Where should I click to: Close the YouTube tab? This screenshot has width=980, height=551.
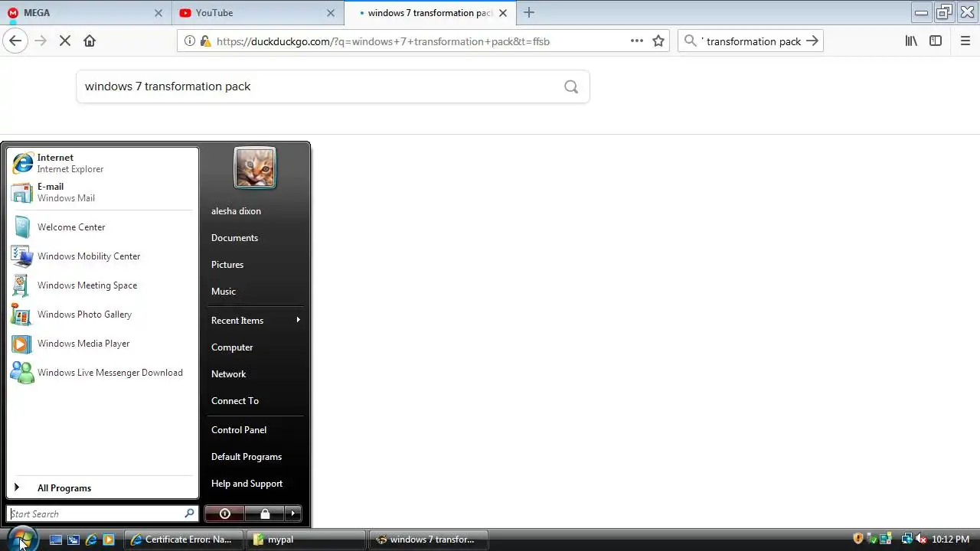click(331, 13)
